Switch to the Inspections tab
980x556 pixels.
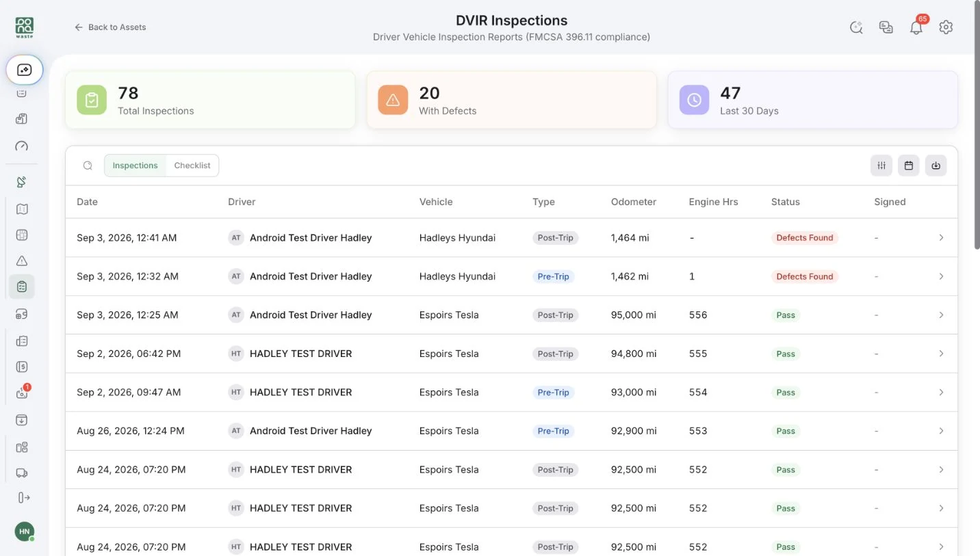(x=135, y=166)
